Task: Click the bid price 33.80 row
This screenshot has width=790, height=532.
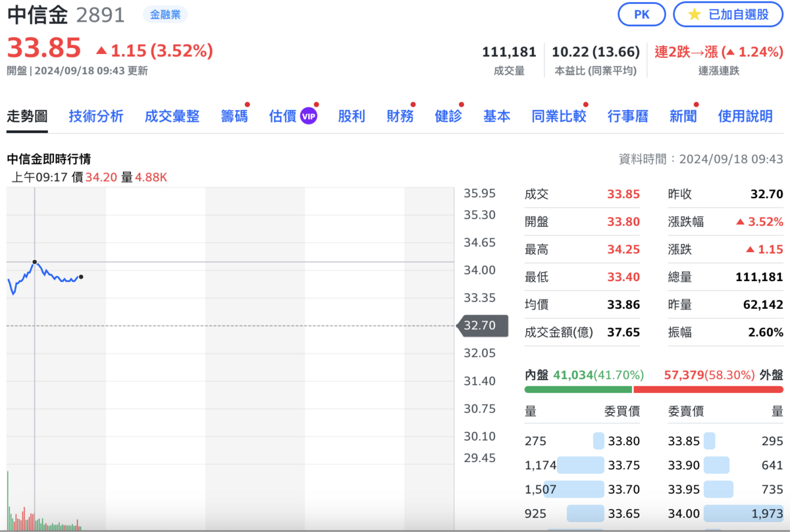Action: point(583,441)
